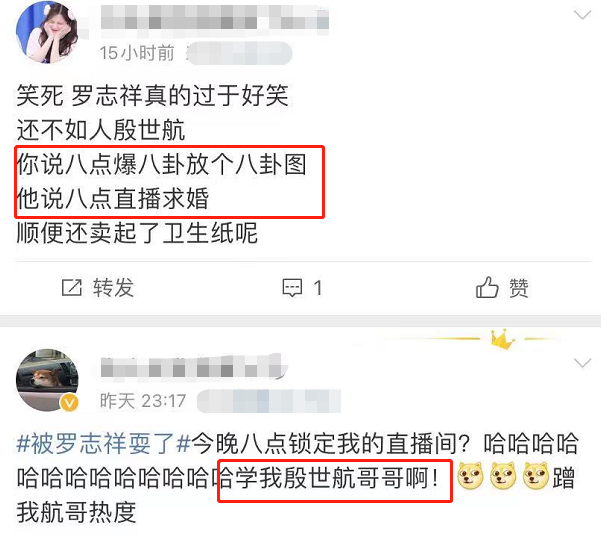Click the 15小时前 timestamp

(x=137, y=53)
